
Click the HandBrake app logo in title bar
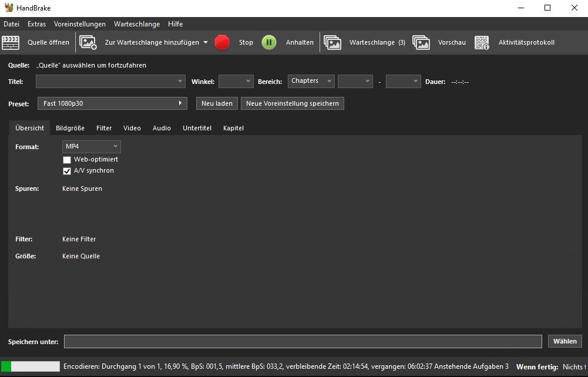pyautogui.click(x=9, y=8)
